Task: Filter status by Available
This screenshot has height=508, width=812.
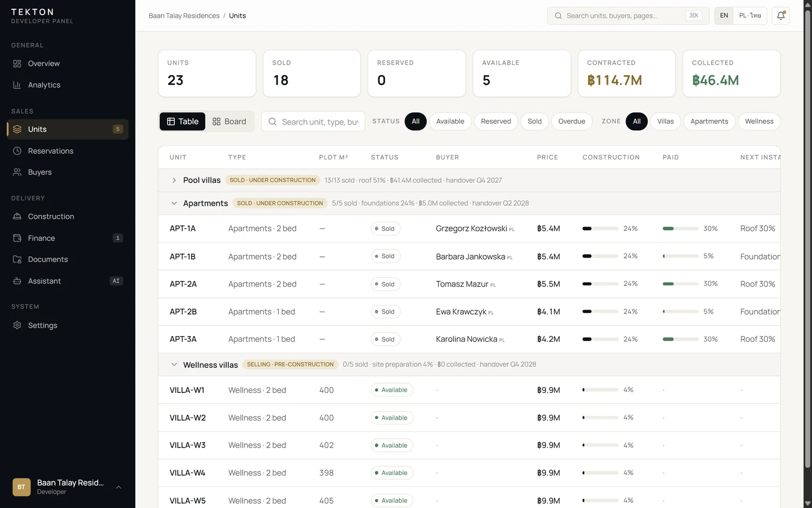Action: (450, 121)
